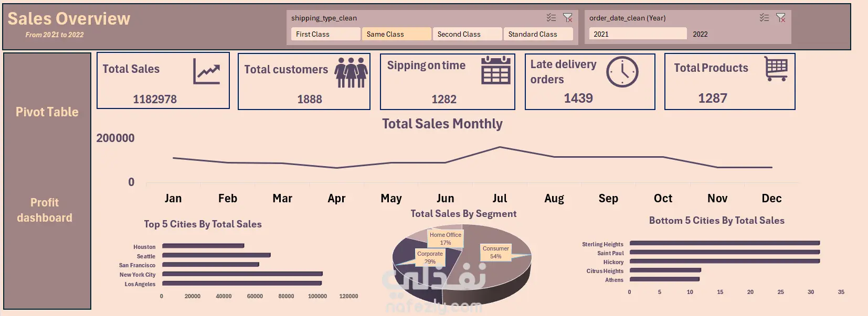Select the Total customers value 1888
Screen dimensions: 868x316
pyautogui.click(x=310, y=99)
